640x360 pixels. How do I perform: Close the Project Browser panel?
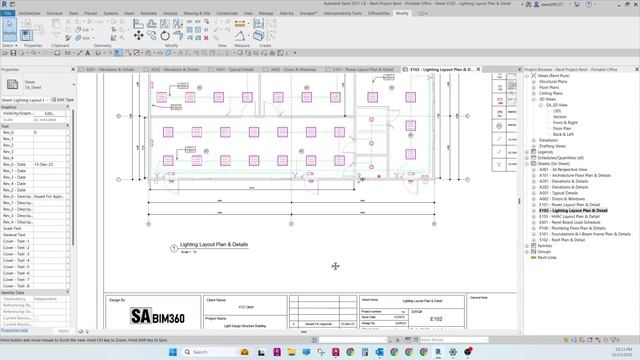636,69
